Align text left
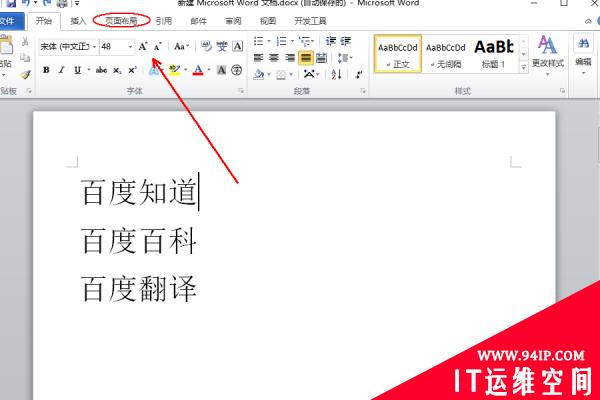Viewport: 600px width, 400px height. [x=259, y=58]
